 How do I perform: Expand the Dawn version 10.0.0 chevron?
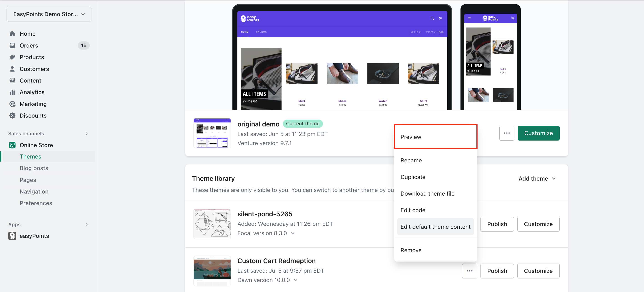tap(296, 280)
